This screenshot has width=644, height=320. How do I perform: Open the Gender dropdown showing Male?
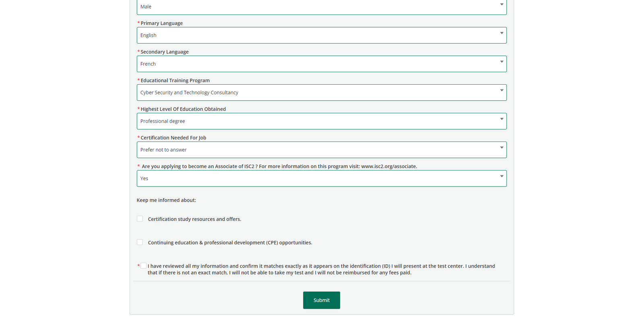[x=322, y=6]
